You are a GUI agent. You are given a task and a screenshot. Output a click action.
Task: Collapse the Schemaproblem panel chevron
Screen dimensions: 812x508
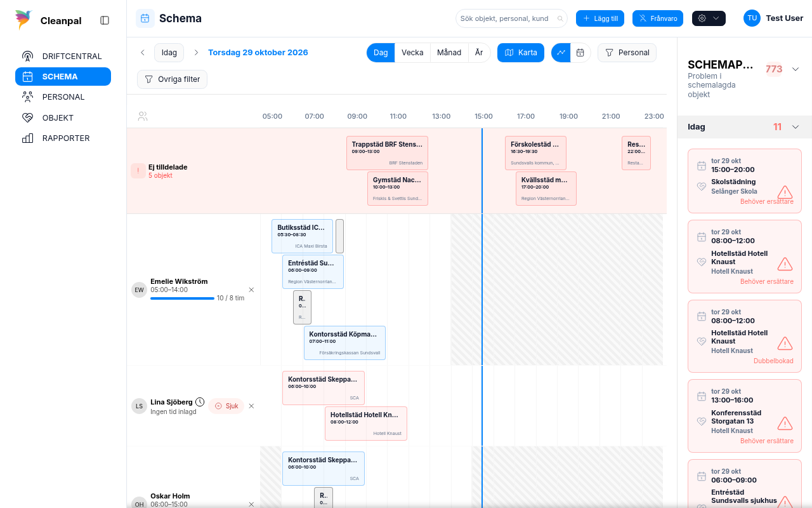pyautogui.click(x=796, y=69)
